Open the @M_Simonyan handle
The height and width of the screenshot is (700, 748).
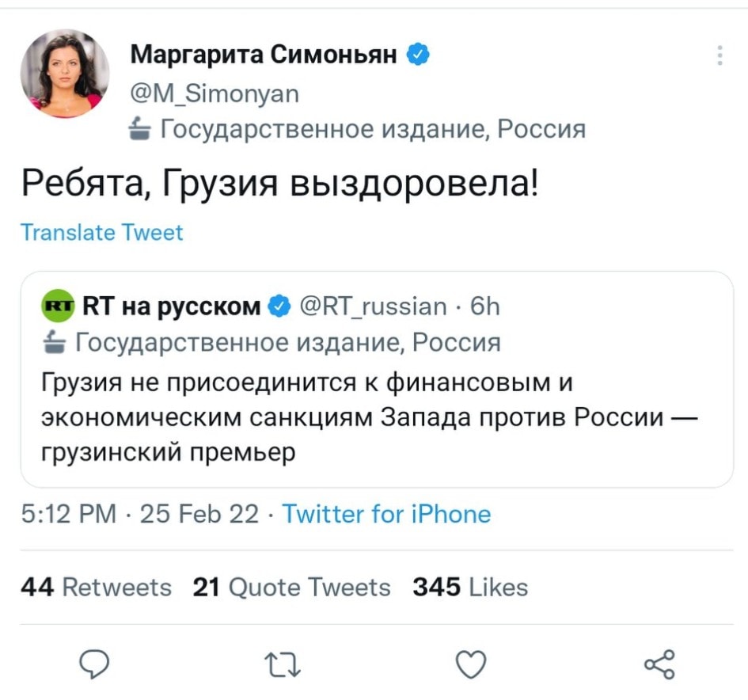click(214, 93)
